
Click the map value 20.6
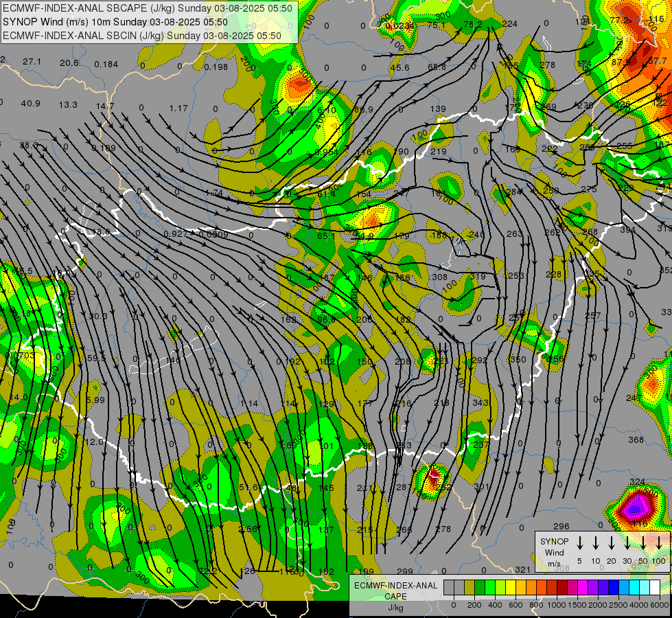click(x=69, y=63)
